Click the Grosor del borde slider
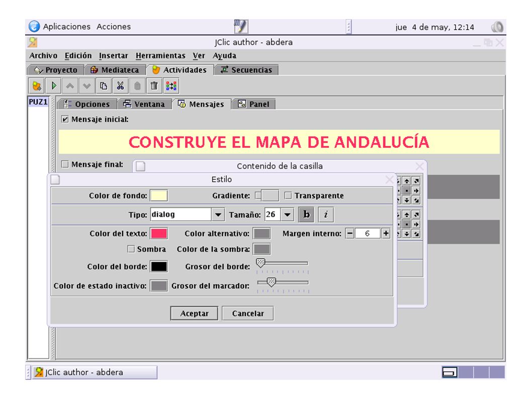The width and height of the screenshot is (532, 399). pos(282,266)
